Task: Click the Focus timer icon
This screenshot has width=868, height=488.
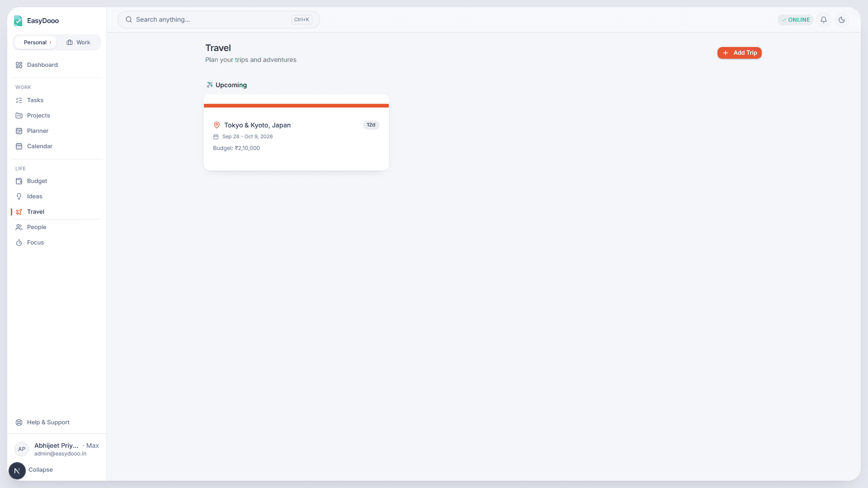Action: tap(19, 243)
